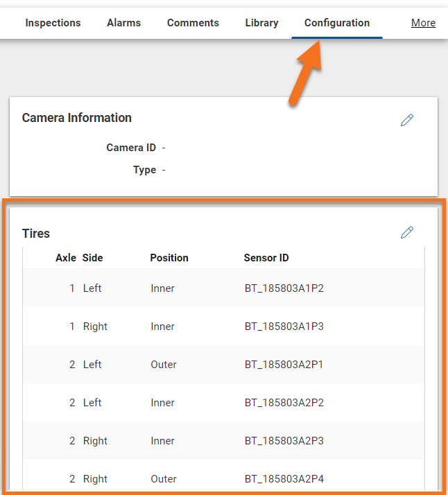This screenshot has width=448, height=495.
Task: Select sensor BT_185803A1P3 cell
Action: pyautogui.click(x=284, y=327)
